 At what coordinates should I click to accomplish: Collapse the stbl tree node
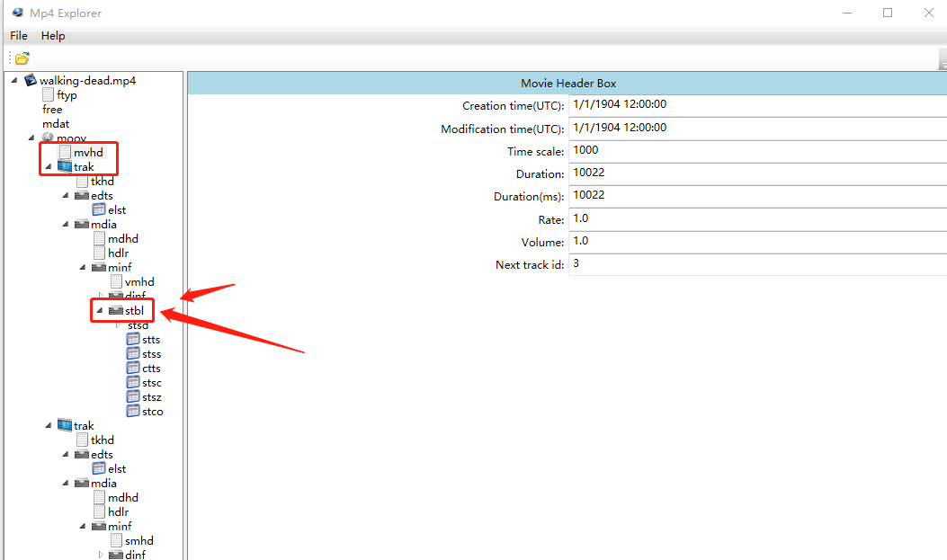99,311
